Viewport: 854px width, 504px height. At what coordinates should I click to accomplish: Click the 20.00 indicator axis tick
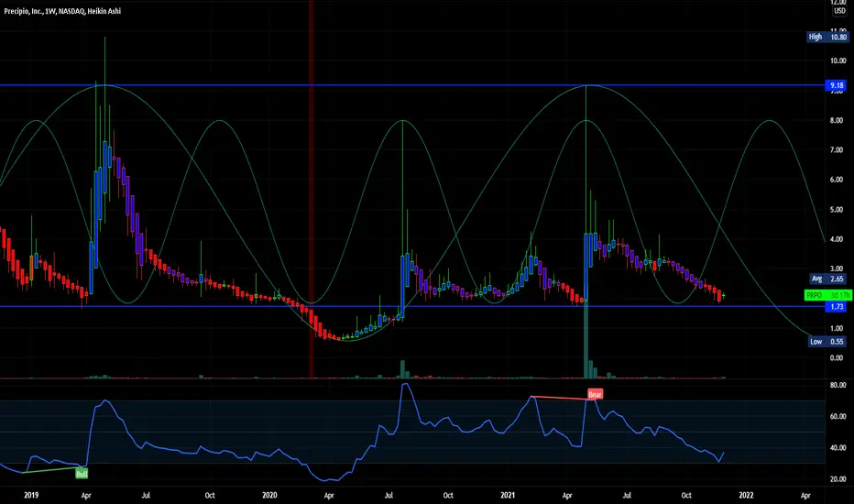[x=838, y=479]
